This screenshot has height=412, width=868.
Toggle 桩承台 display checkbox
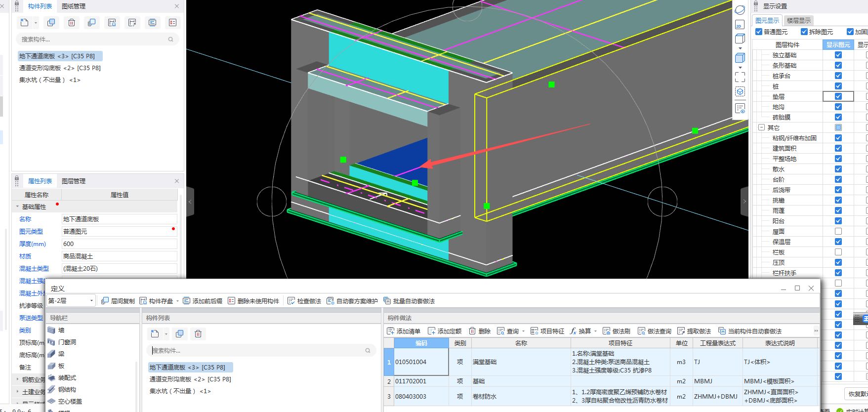[x=838, y=76]
